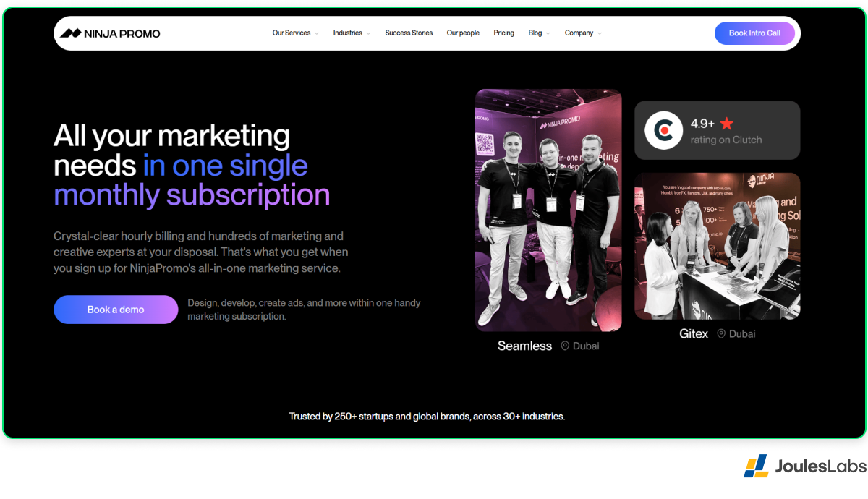Expand the Blog dropdown arrow
The height and width of the screenshot is (499, 868).
pyautogui.click(x=548, y=33)
